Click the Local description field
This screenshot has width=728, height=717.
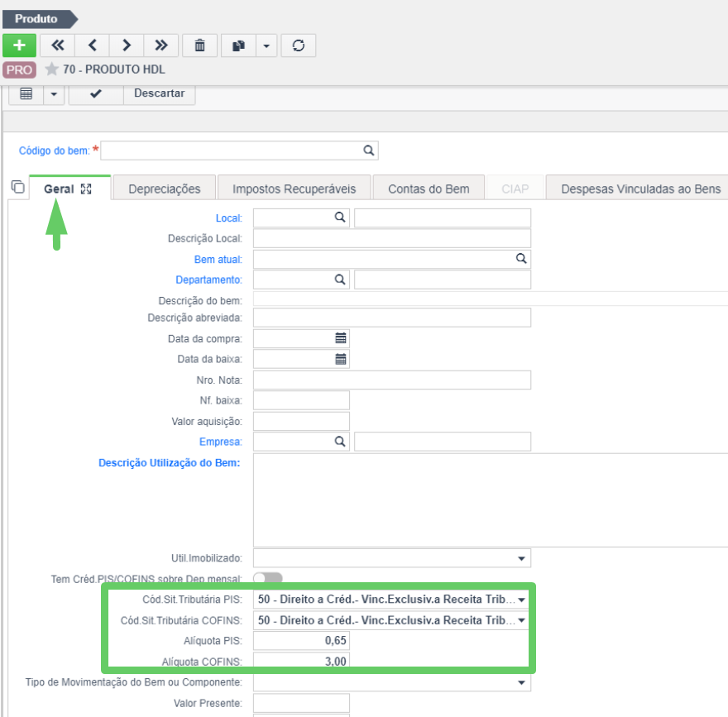(x=443, y=218)
